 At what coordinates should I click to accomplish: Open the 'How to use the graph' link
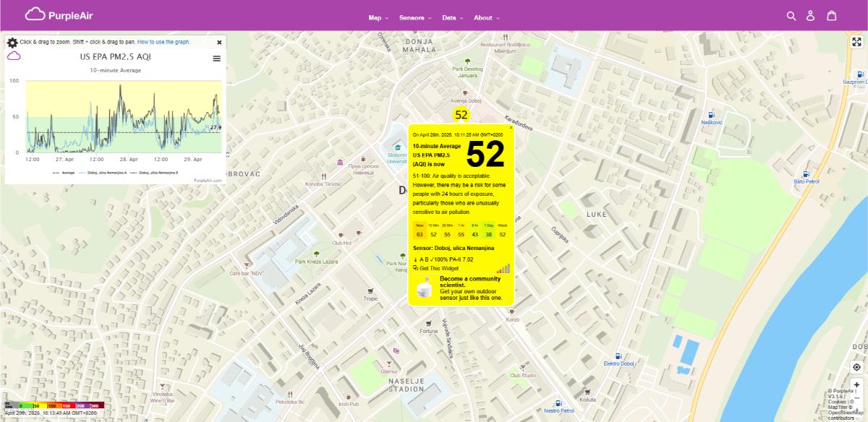[x=163, y=42]
